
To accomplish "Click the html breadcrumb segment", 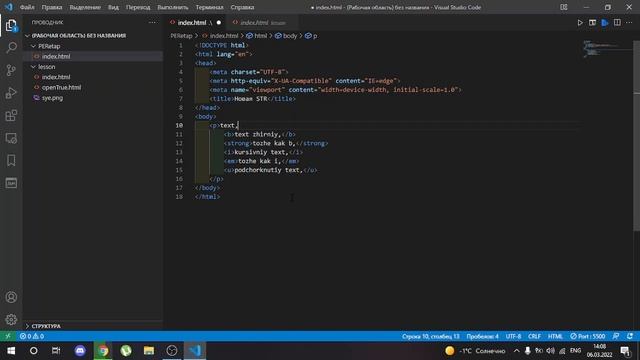I will click(x=256, y=36).
